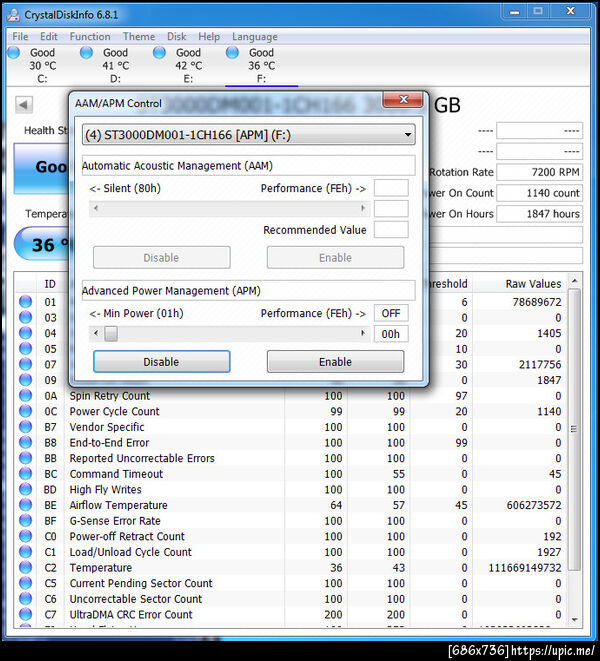
Task: Click status icon for Power Cycle Count
Action: [x=26, y=411]
